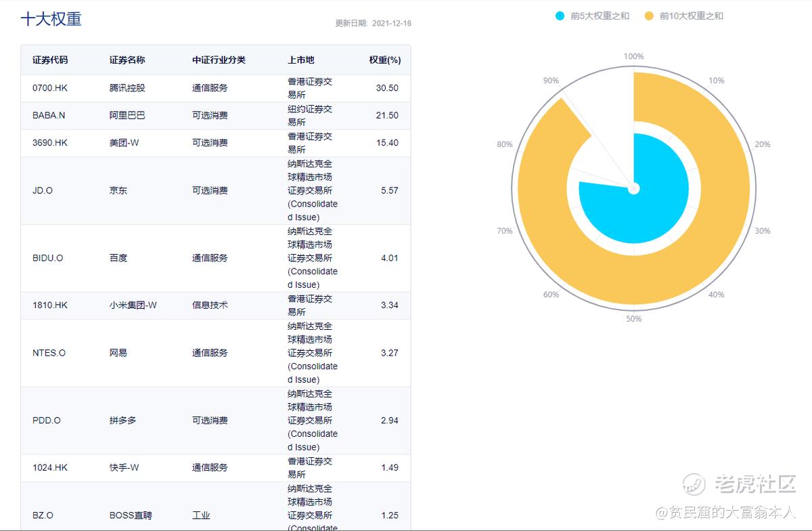
Task: Click the 信息技术 industry cell for 小米集团-W
Action: 210,305
